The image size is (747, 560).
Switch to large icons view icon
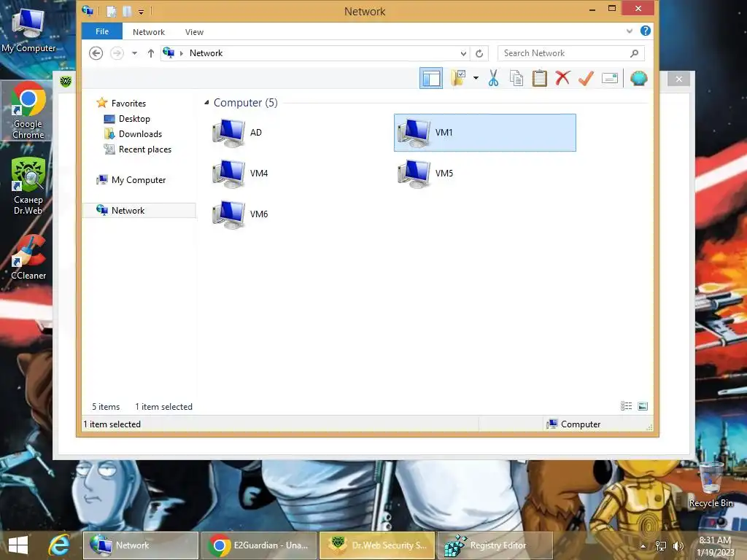(642, 405)
